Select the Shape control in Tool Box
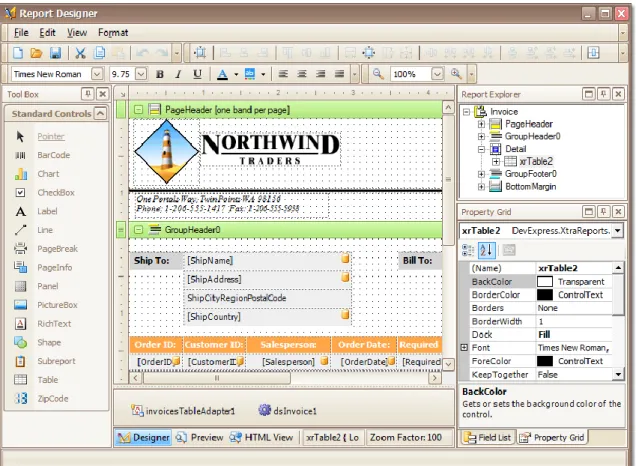Viewport: 636px width, 466px height. [x=49, y=342]
